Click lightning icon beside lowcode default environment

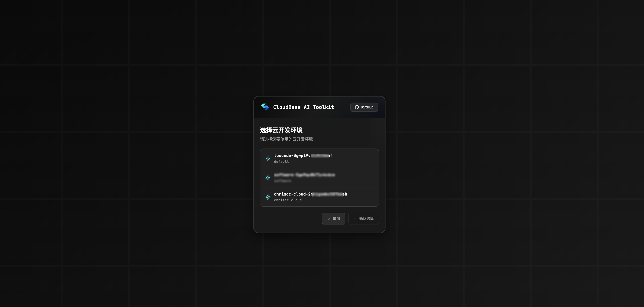point(268,158)
